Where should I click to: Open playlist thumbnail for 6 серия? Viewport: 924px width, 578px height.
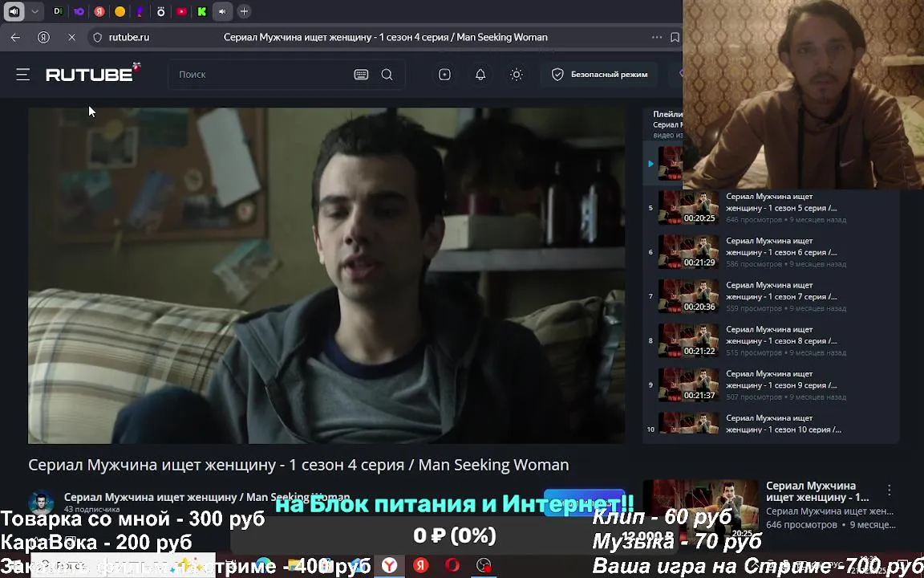[x=688, y=252]
